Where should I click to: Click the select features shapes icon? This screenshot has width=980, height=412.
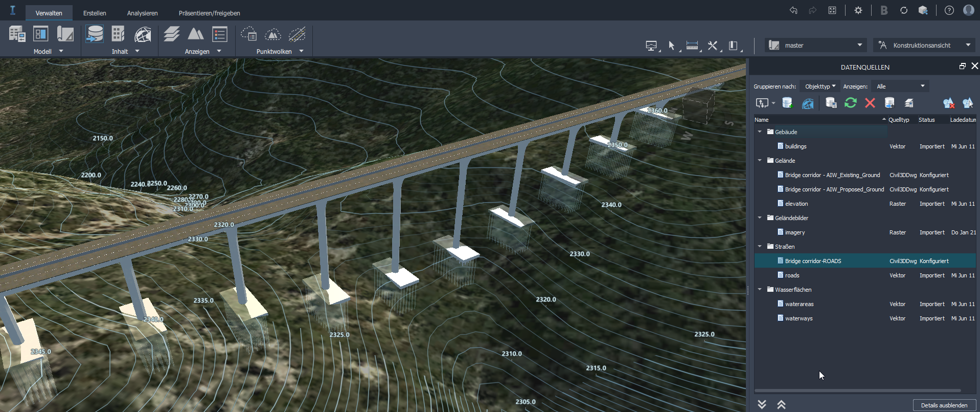click(x=968, y=103)
